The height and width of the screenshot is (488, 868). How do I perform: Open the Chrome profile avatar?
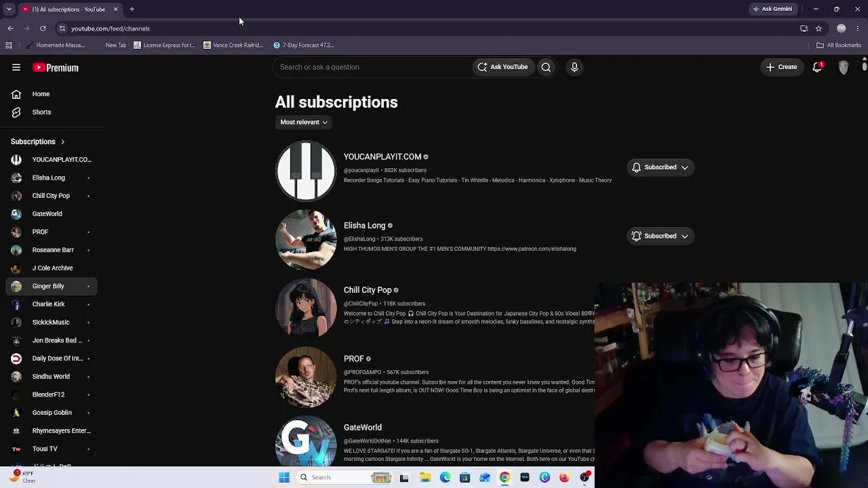pyautogui.click(x=842, y=28)
